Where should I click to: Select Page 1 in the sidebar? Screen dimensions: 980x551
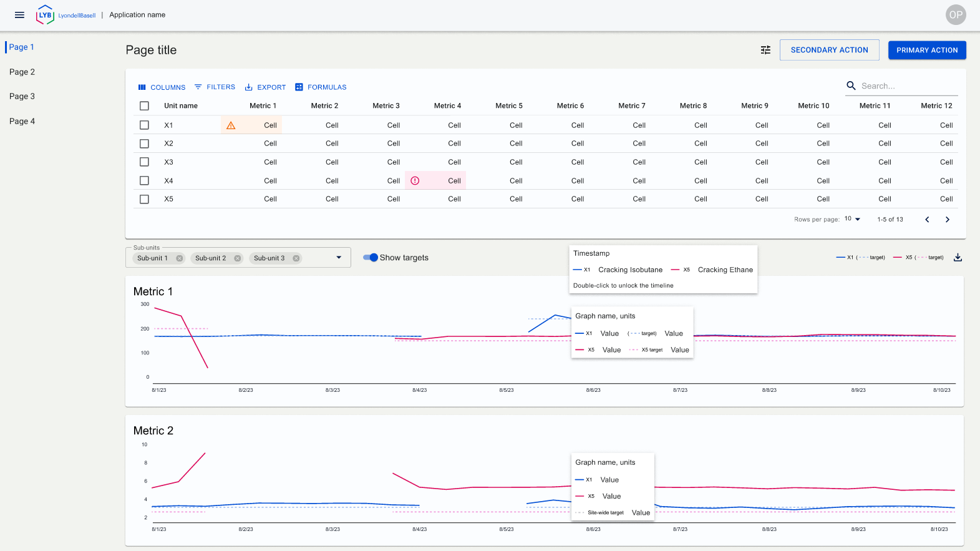22,47
